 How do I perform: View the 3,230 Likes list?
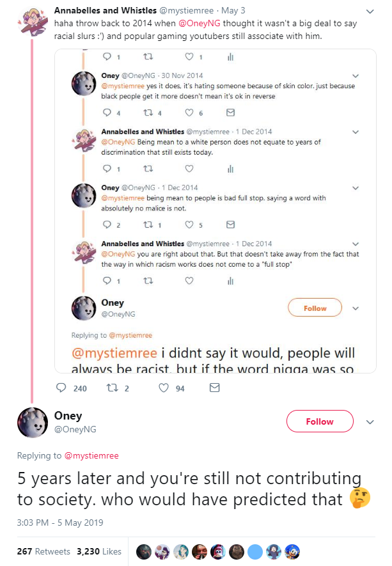tap(99, 551)
